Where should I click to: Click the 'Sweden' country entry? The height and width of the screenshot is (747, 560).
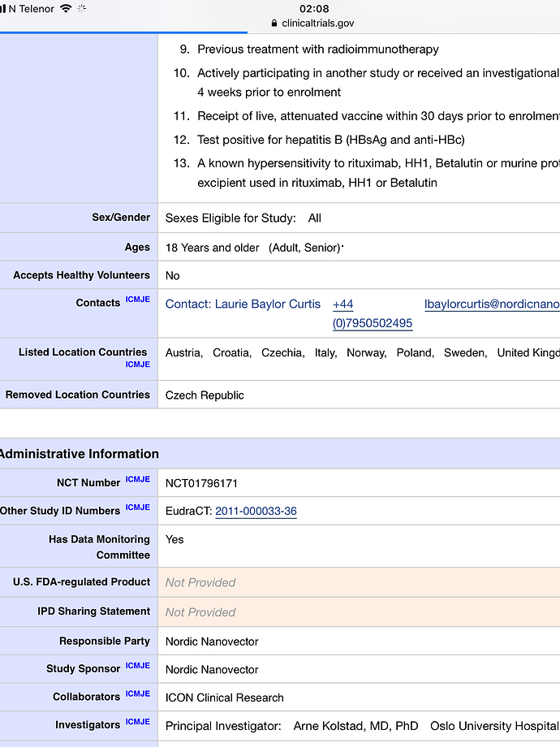(465, 352)
